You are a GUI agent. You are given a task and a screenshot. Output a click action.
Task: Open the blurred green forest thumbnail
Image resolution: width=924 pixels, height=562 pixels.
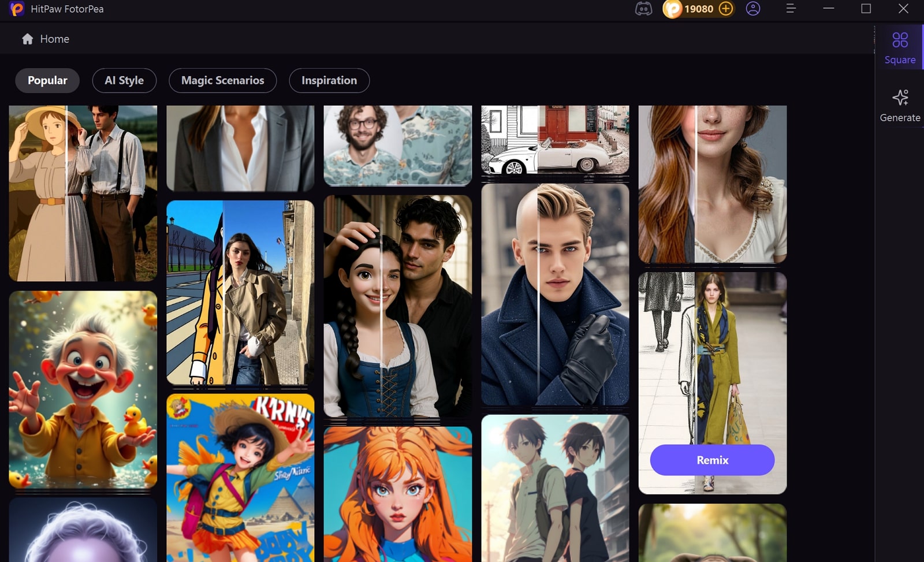[x=713, y=533]
